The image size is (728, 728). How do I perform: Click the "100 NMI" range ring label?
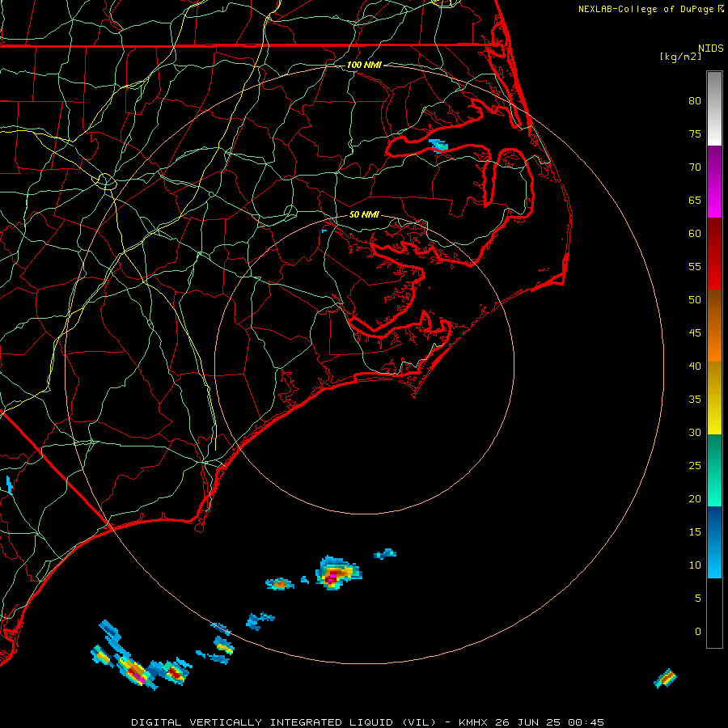click(364, 65)
